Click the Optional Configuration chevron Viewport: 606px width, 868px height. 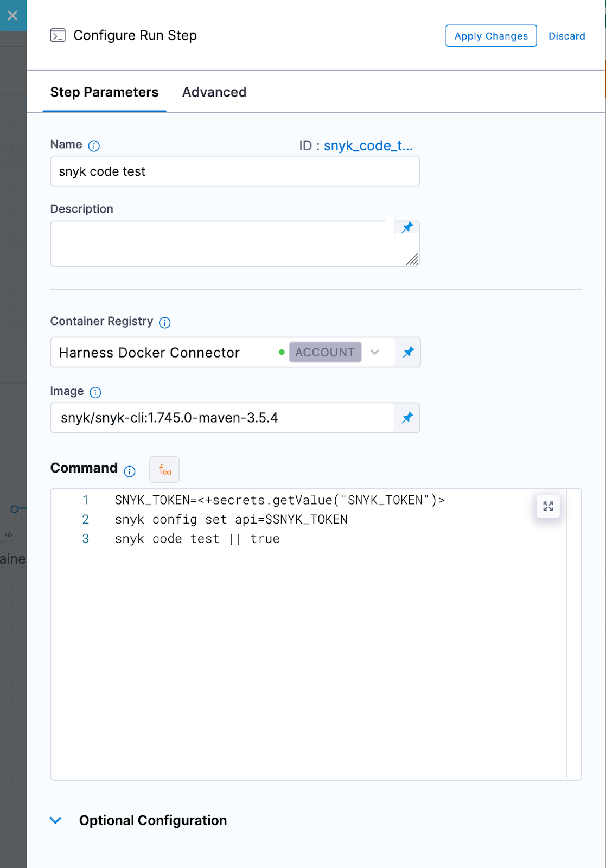tap(55, 820)
